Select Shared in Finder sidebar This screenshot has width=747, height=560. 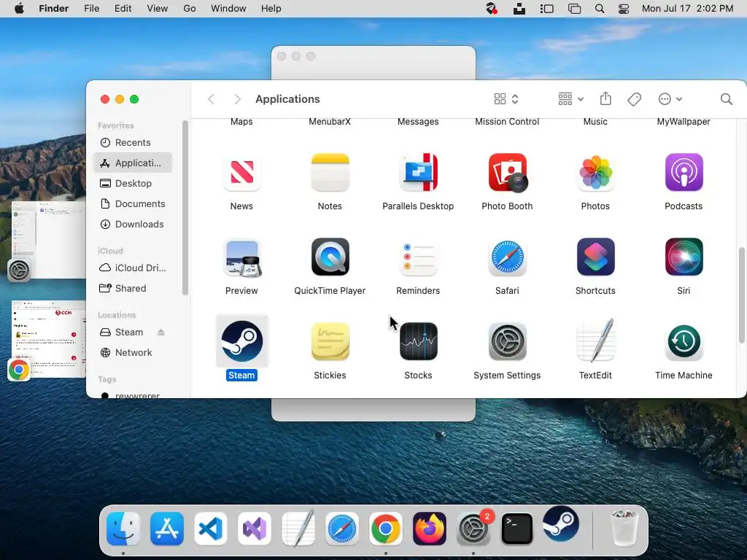tap(133, 288)
